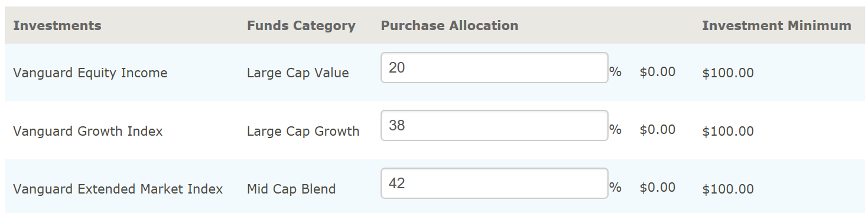Click the Funds Category column header
The height and width of the screenshot is (213, 868).
coord(301,26)
